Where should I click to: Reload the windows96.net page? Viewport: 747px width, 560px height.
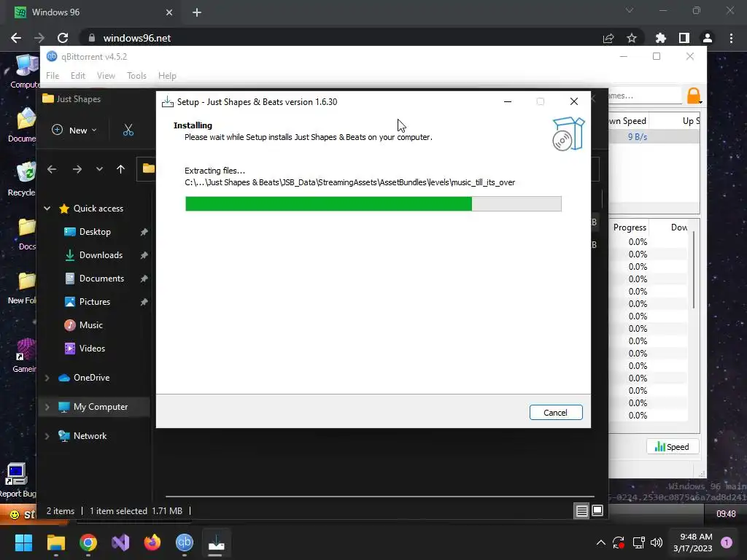pyautogui.click(x=63, y=38)
